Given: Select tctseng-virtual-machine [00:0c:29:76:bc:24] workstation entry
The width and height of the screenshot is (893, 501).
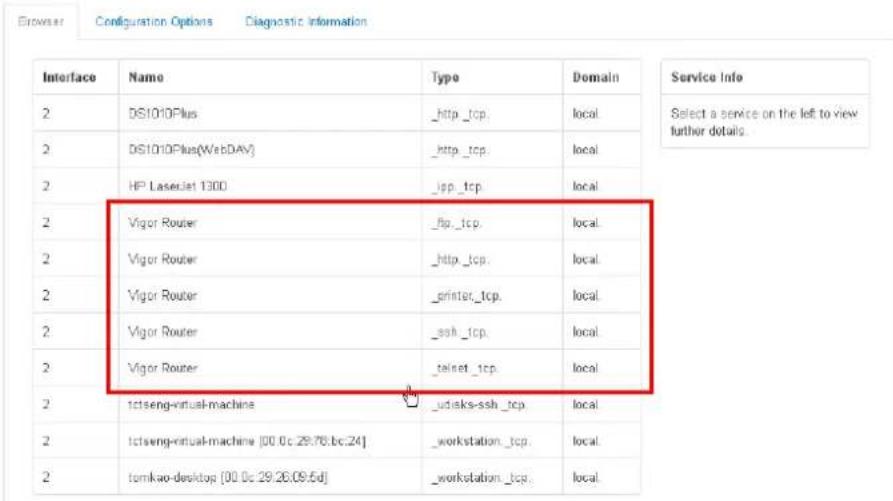Looking at the screenshot, I should click(247, 441).
